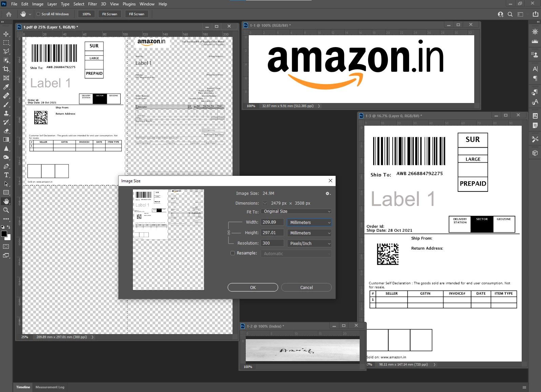Select the Horizontal Type tool
This screenshot has width=541, height=392.
click(x=6, y=175)
